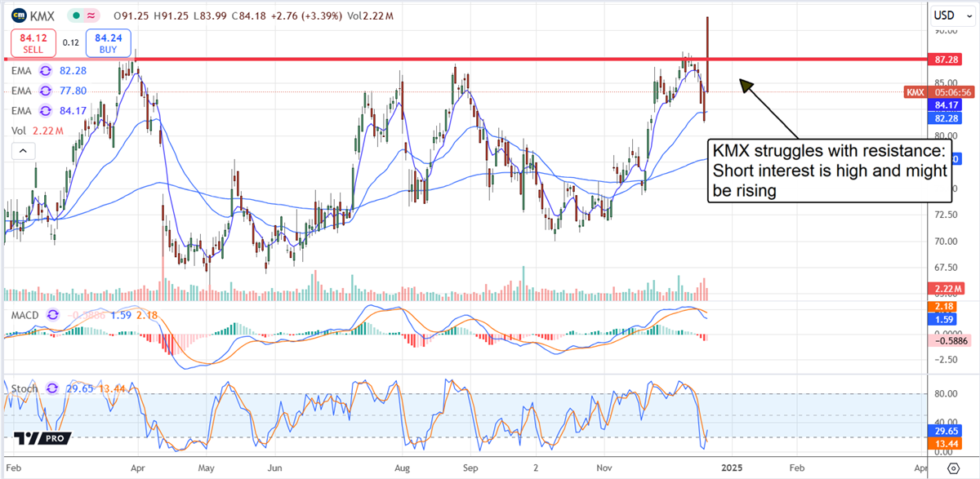980x479 pixels.
Task: Click the Vol 2.22 M legend label
Action: (33, 131)
